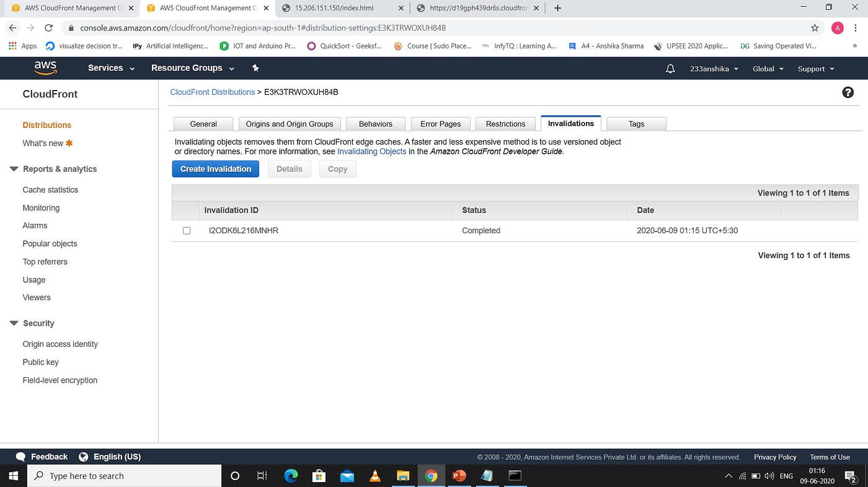This screenshot has width=868, height=487.
Task: Switch to the General tab
Action: tap(203, 123)
